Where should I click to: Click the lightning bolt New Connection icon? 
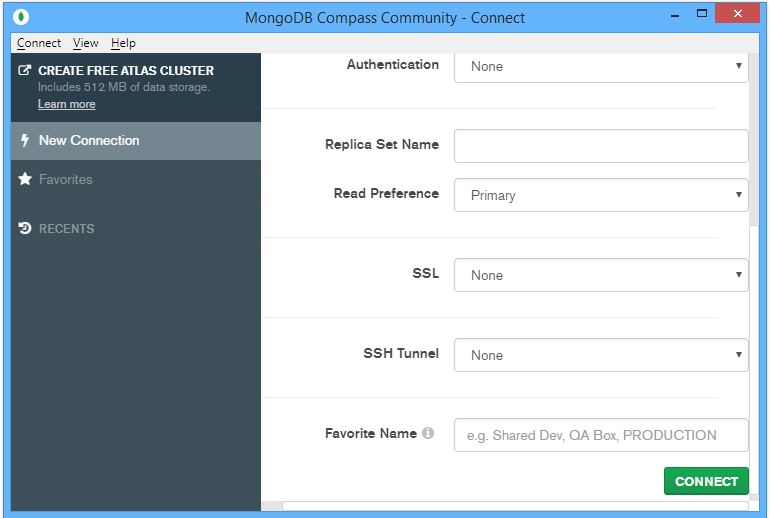click(x=25, y=141)
